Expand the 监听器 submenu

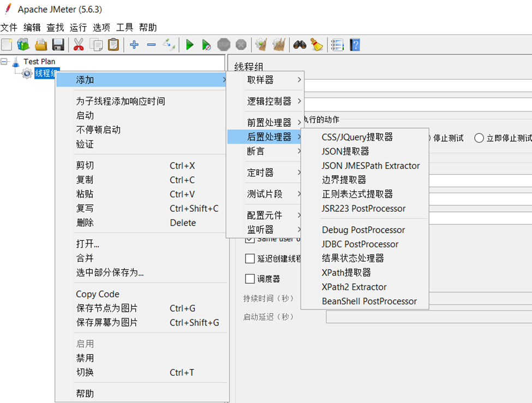265,229
